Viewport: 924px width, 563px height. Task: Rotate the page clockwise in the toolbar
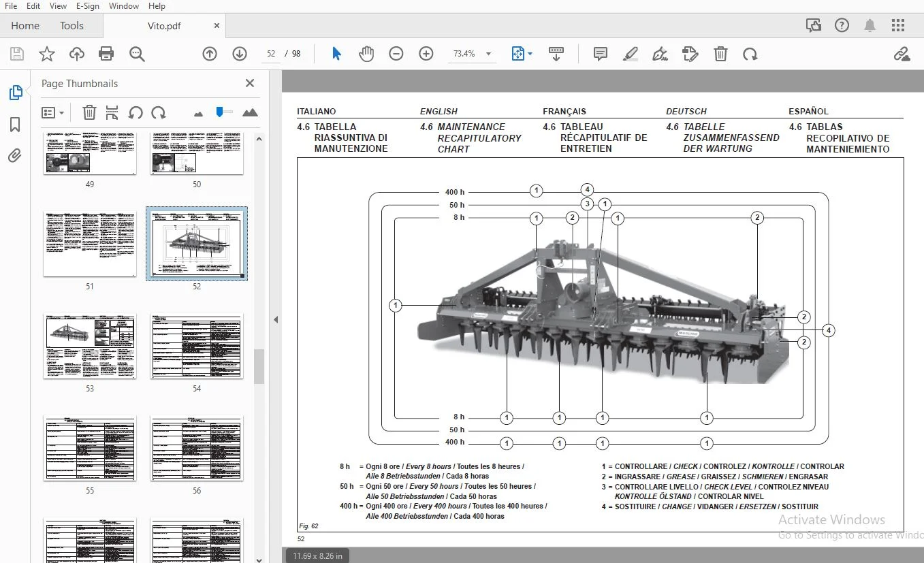tap(750, 54)
